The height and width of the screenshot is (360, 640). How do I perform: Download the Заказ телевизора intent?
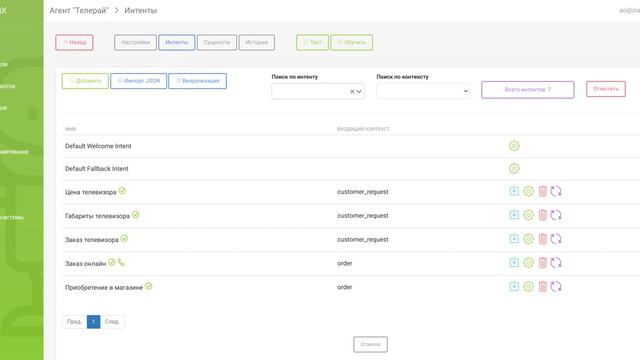pos(514,238)
